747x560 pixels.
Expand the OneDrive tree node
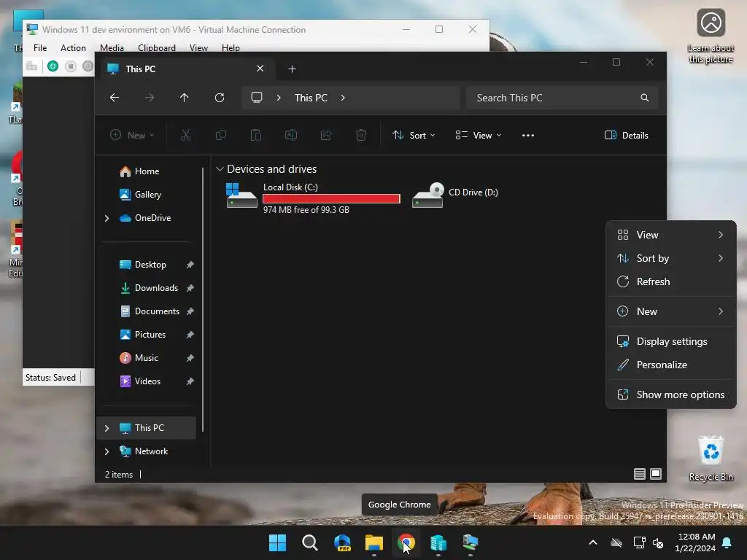click(107, 218)
